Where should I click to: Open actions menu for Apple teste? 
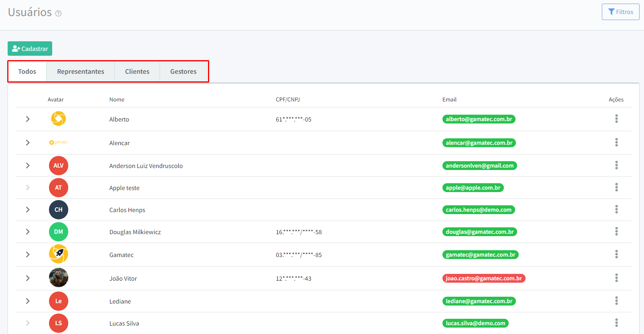616,187
